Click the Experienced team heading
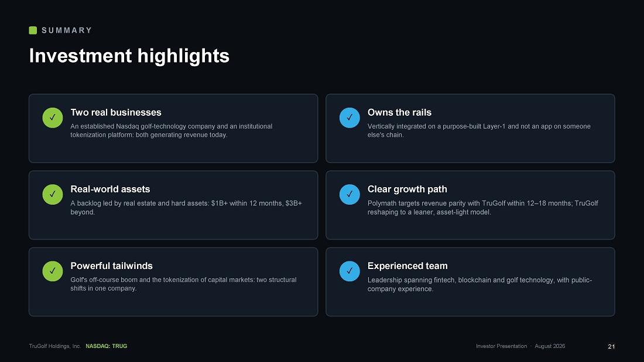The width and height of the screenshot is (644, 362). (407, 266)
